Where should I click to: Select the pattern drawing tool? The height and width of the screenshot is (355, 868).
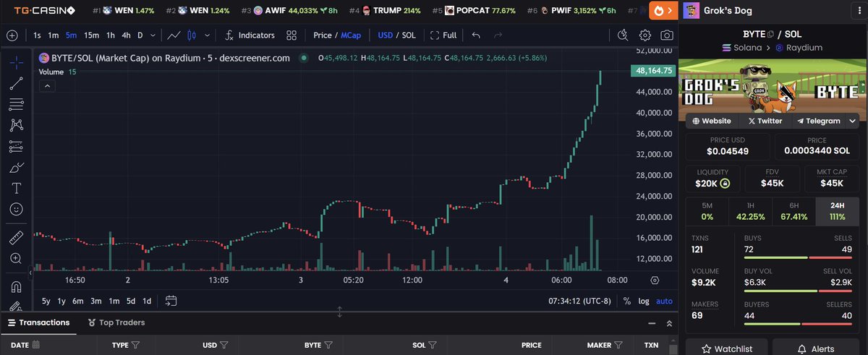coord(16,125)
